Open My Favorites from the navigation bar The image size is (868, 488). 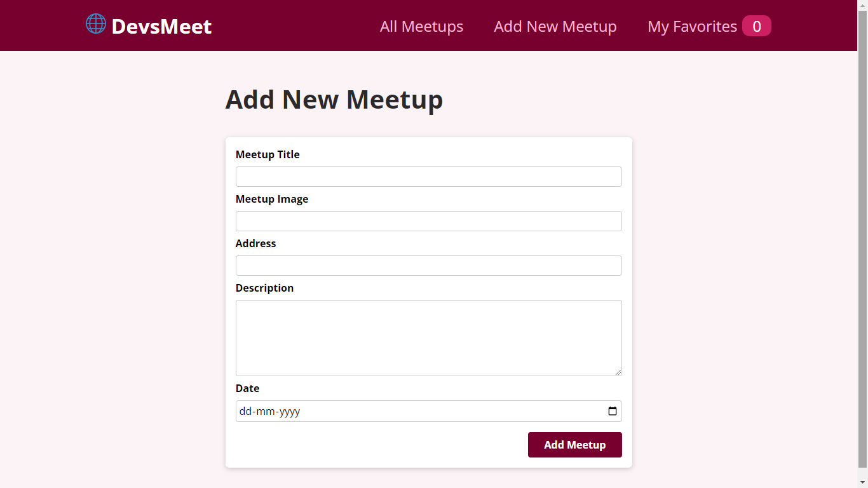(x=692, y=26)
